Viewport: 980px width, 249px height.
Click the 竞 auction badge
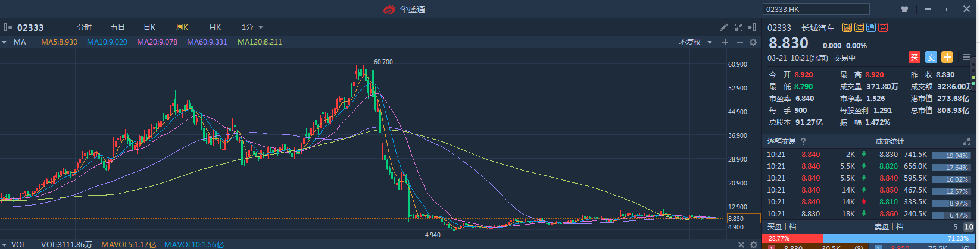[x=883, y=27]
